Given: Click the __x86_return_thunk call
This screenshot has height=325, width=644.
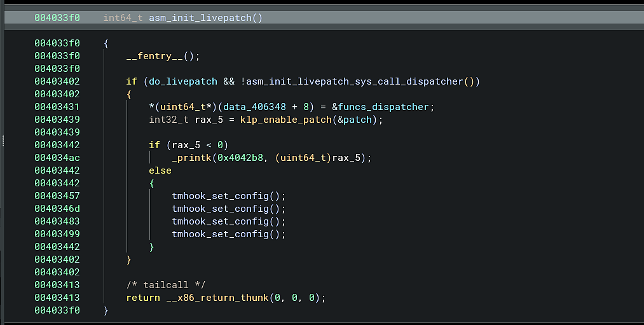Looking at the screenshot, I should pos(217,298).
